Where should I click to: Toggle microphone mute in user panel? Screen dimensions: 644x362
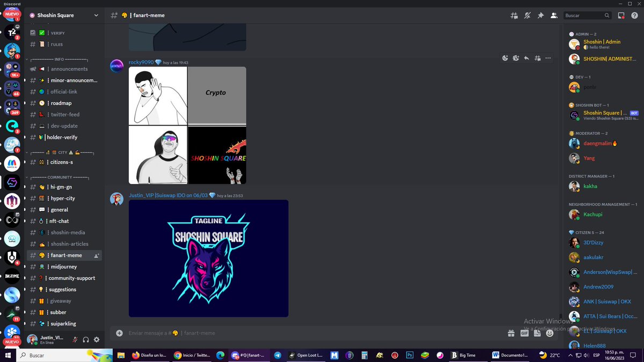point(76,339)
